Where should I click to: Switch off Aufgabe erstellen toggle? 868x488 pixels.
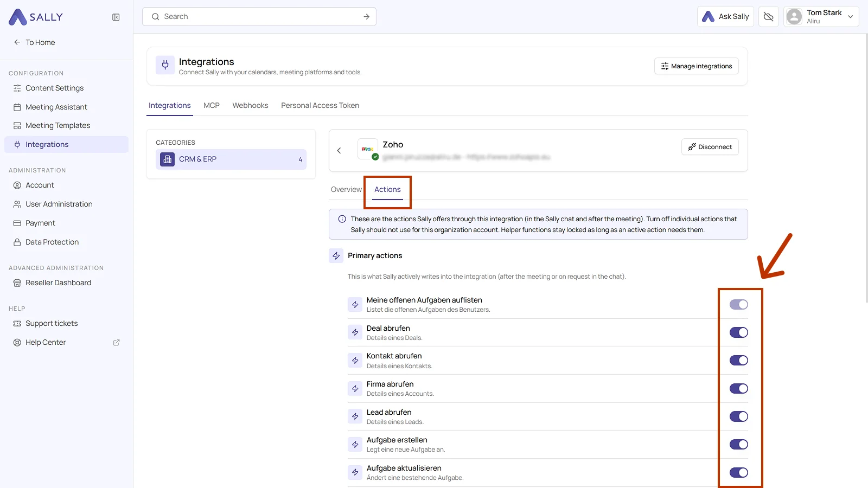click(738, 445)
